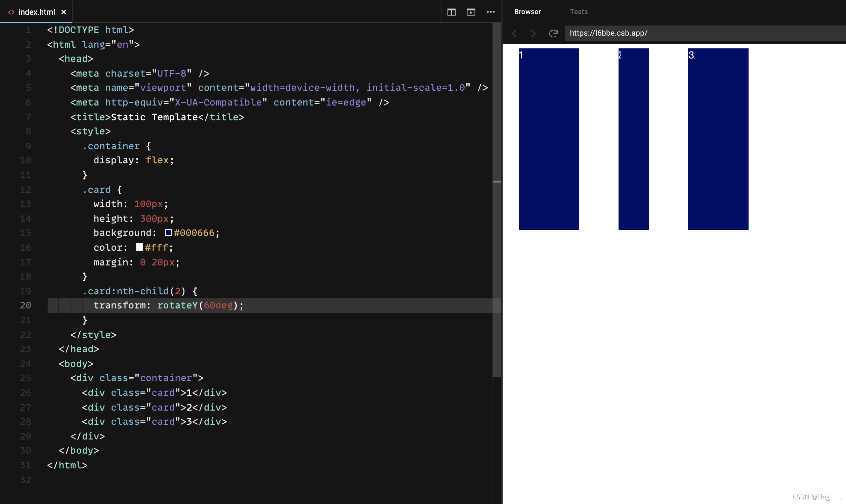
Task: Click the browser forward arrow
Action: (533, 33)
